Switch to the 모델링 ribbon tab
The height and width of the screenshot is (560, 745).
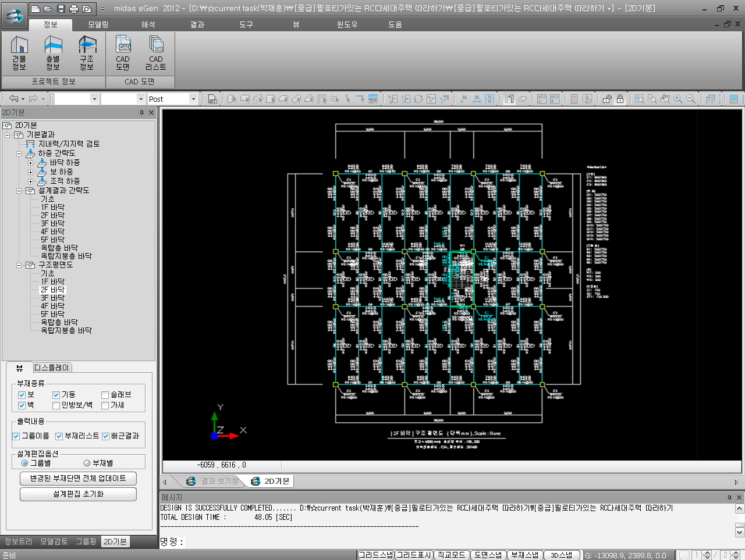(x=98, y=24)
